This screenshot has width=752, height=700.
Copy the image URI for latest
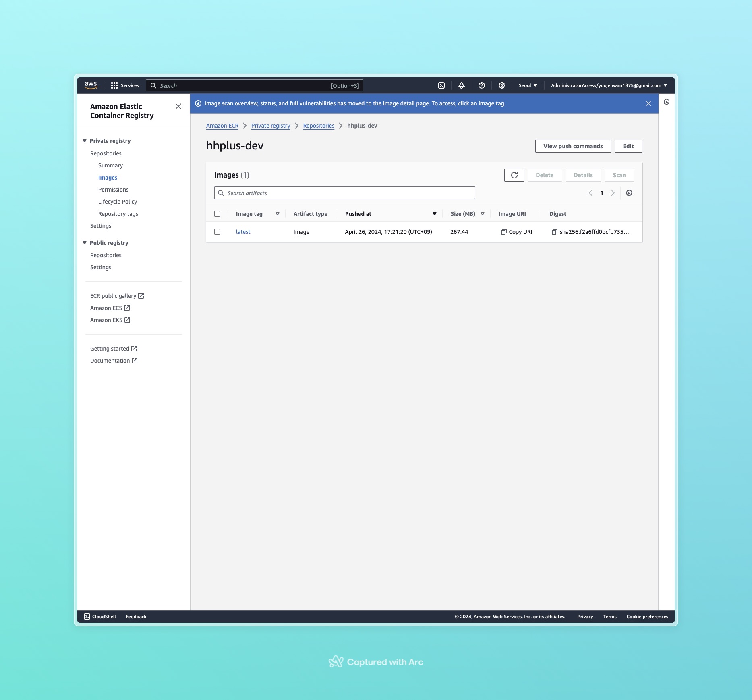coord(516,232)
